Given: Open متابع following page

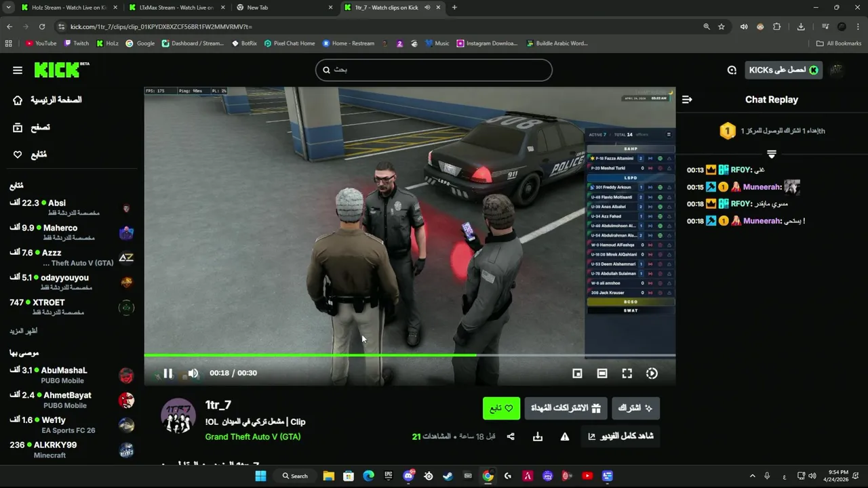Looking at the screenshot, I should (30, 155).
